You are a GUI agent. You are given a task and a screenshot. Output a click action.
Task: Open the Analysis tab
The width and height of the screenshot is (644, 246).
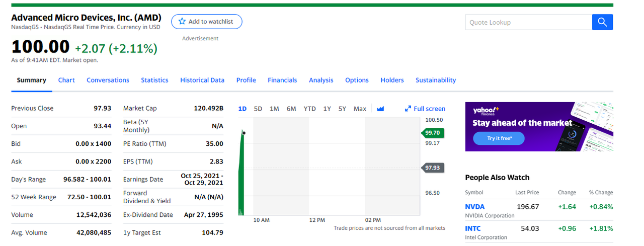321,80
